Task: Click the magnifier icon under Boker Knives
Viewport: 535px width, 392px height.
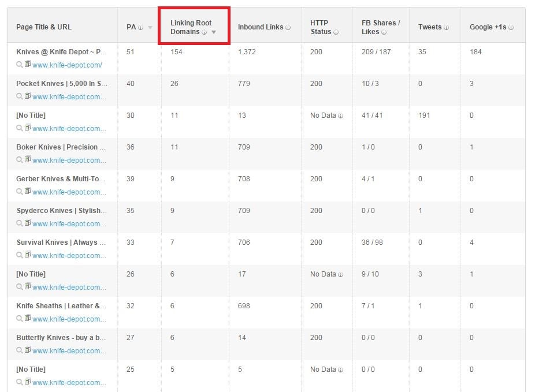Action: [x=20, y=159]
